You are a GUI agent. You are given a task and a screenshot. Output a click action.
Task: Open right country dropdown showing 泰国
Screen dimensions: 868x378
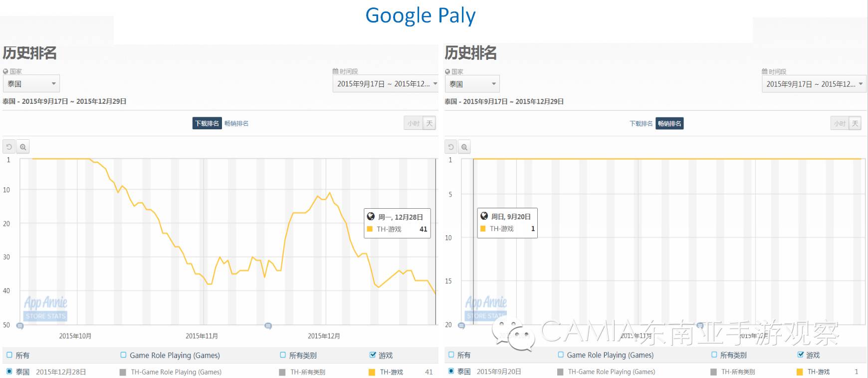[472, 83]
